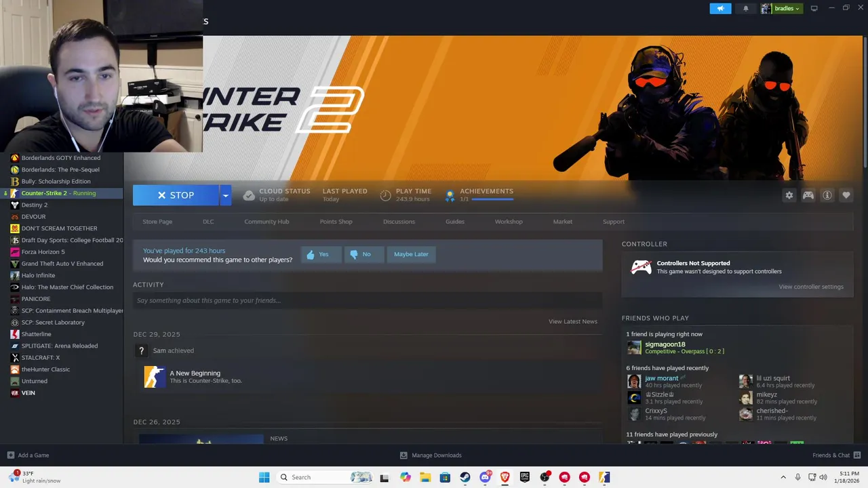Click Epic Games icon in taskbar
Viewport: 868px width, 488px height.
tap(525, 477)
